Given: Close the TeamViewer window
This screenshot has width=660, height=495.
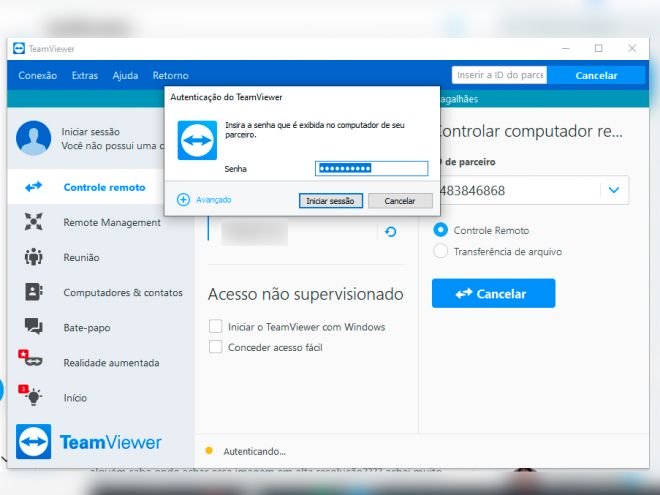Looking at the screenshot, I should coord(632,48).
